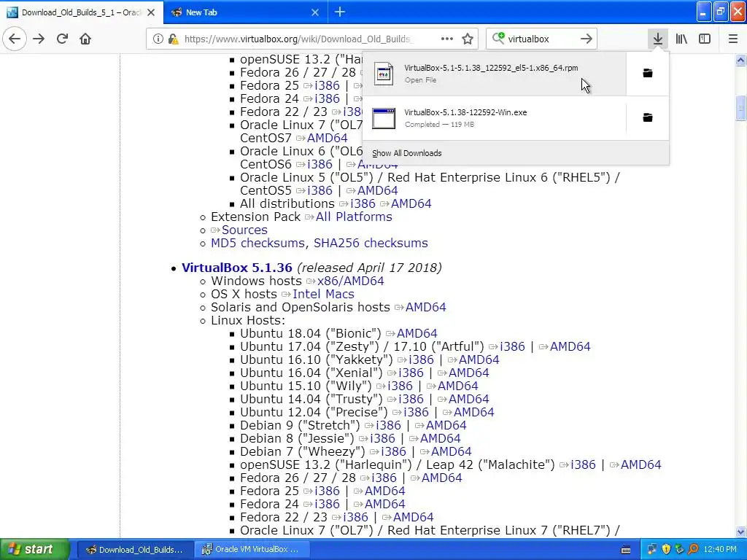Open the Firefox hamburger menu

pos(732,39)
